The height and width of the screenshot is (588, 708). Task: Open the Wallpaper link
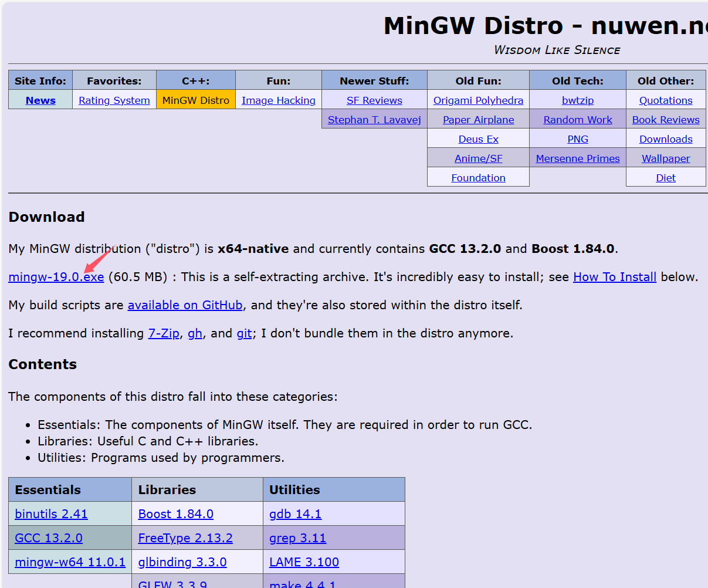click(x=666, y=158)
